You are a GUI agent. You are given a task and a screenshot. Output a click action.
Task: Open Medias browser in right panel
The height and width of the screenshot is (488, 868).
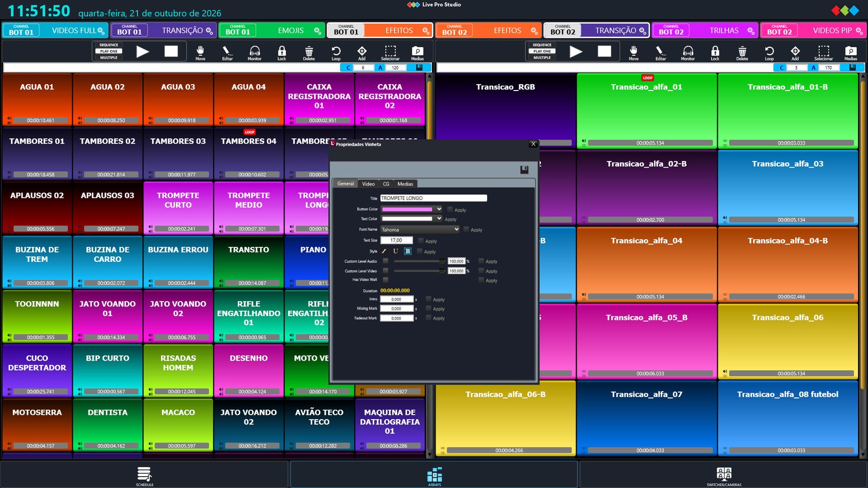851,52
